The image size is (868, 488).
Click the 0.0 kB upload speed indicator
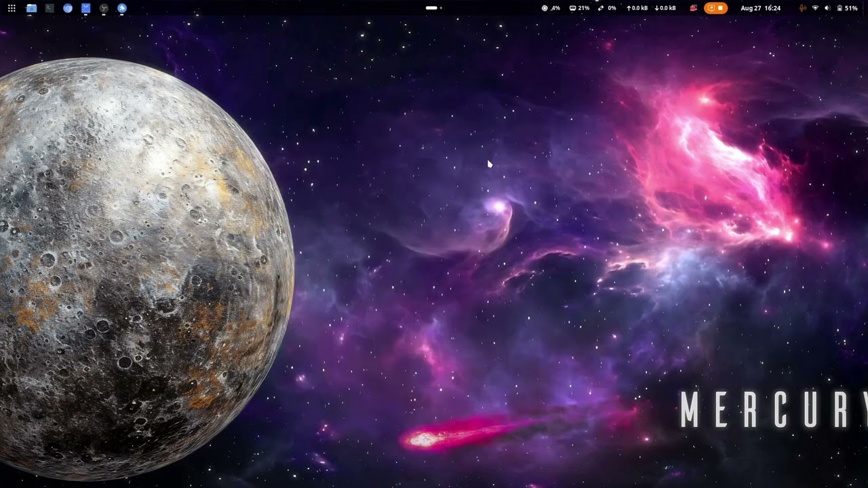[x=637, y=8]
